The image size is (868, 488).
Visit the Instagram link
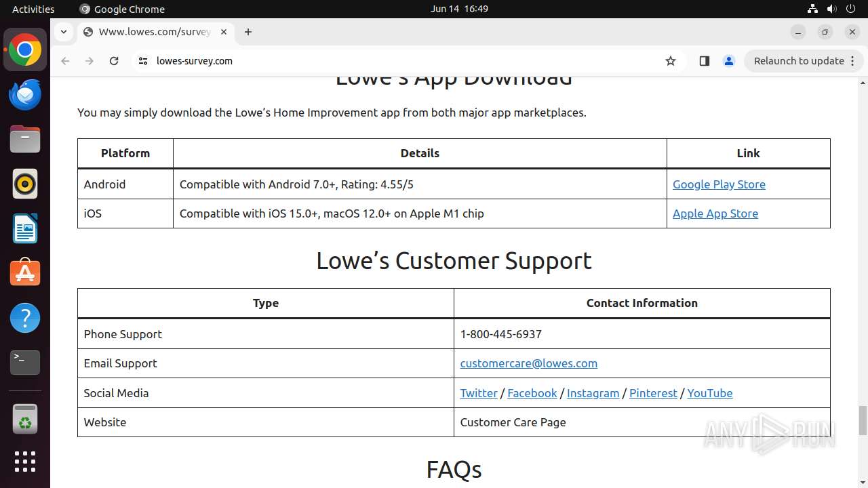(593, 393)
